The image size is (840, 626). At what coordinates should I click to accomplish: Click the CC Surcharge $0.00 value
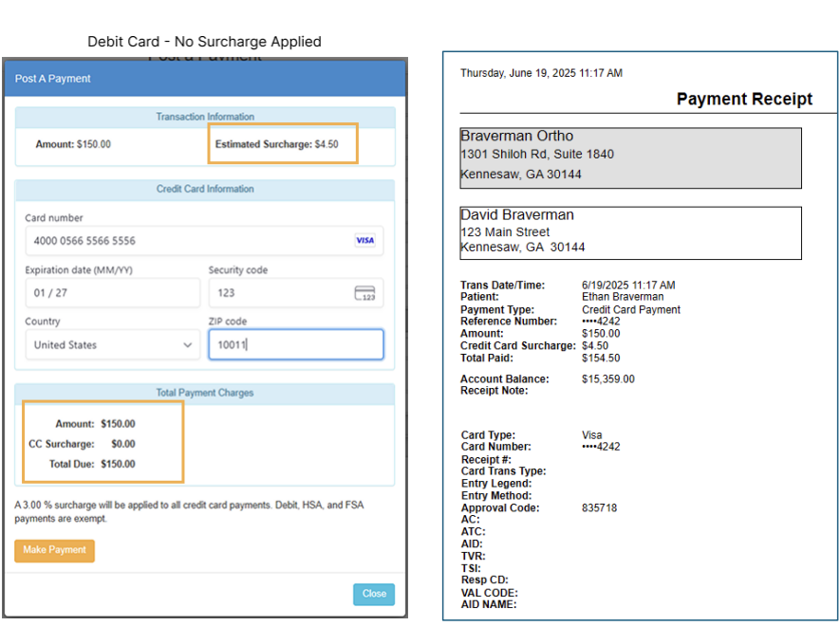123,444
